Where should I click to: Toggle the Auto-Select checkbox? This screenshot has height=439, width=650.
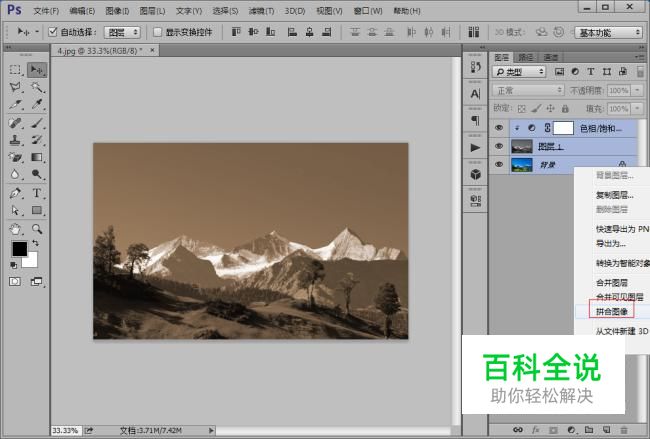coord(53,32)
